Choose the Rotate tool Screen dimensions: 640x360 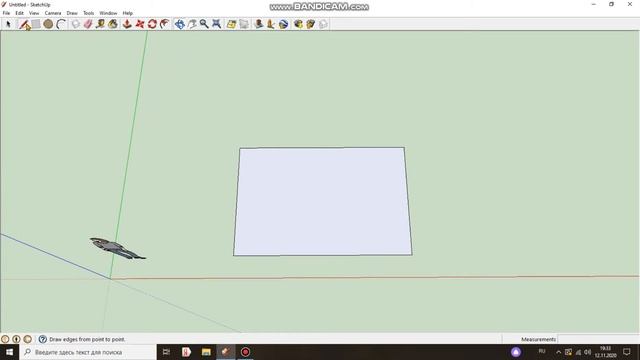coord(152,24)
